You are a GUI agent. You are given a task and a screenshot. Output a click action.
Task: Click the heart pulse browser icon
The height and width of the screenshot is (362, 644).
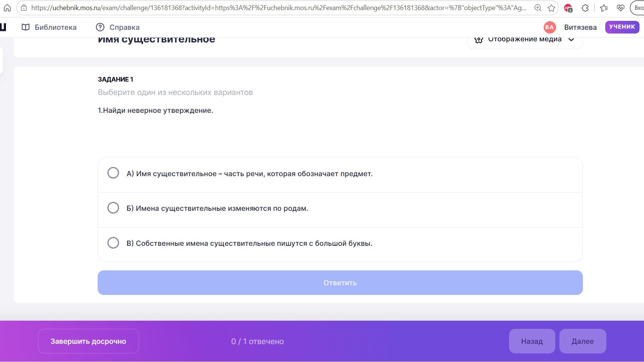(x=621, y=7)
